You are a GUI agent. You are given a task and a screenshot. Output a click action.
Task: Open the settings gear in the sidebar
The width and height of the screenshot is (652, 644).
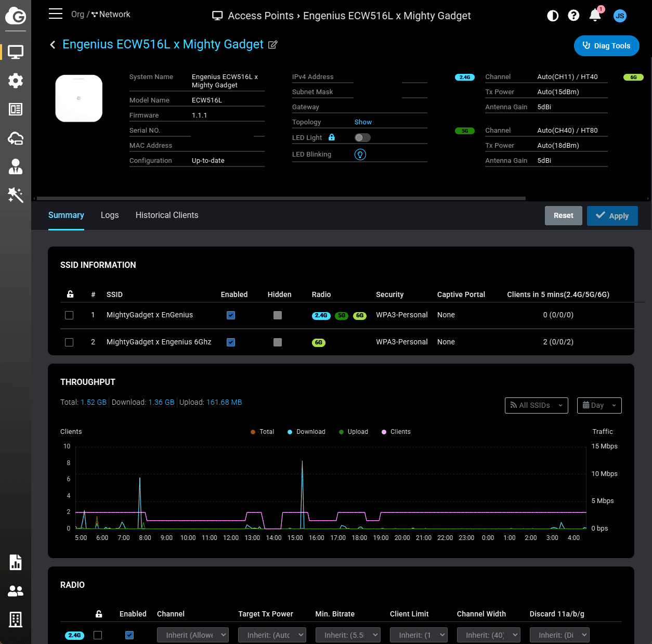[x=16, y=81]
